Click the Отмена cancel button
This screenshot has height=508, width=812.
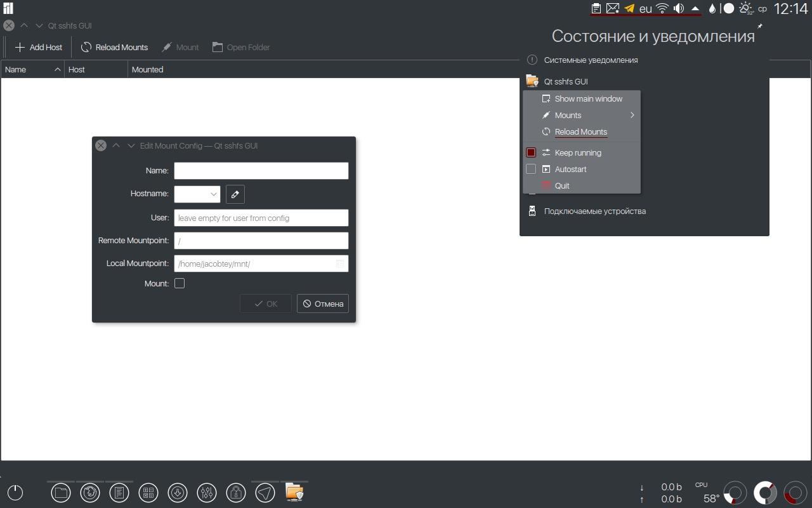pyautogui.click(x=323, y=304)
